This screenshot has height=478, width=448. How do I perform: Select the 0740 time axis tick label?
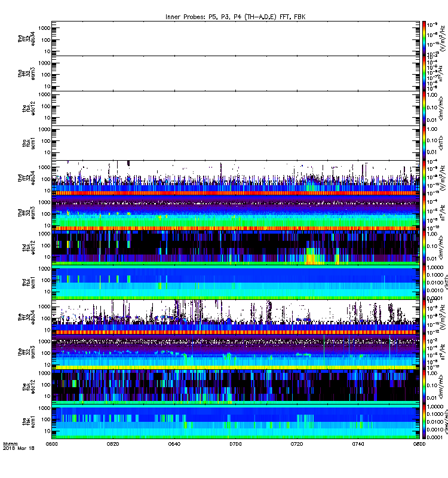pos(358,444)
